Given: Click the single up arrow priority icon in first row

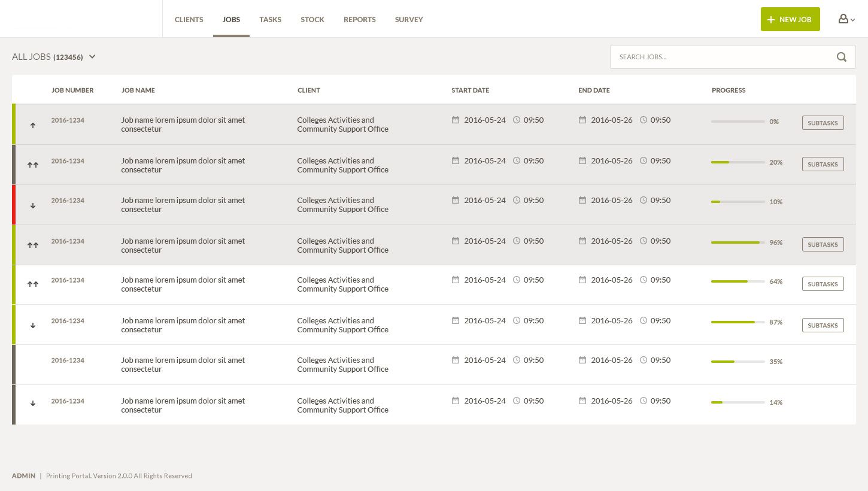Looking at the screenshot, I should (33, 125).
